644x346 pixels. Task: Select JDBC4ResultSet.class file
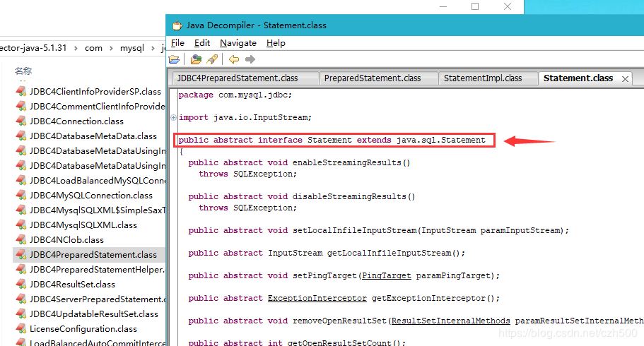pos(72,285)
